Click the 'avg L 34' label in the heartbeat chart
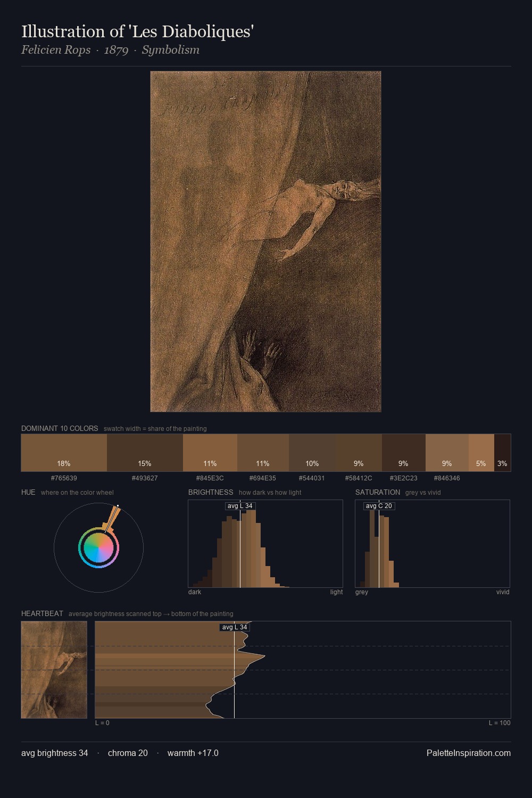Viewport: 532px width, 798px height. [235, 627]
